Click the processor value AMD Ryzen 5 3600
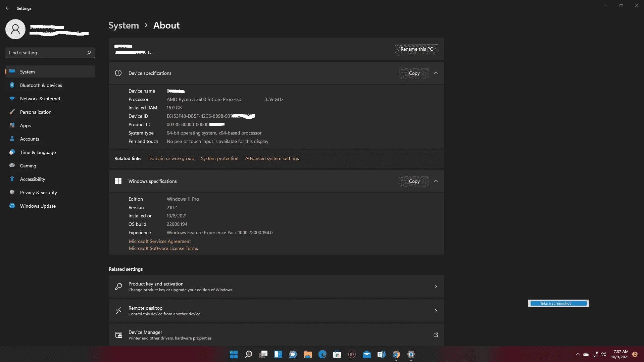 click(205, 99)
